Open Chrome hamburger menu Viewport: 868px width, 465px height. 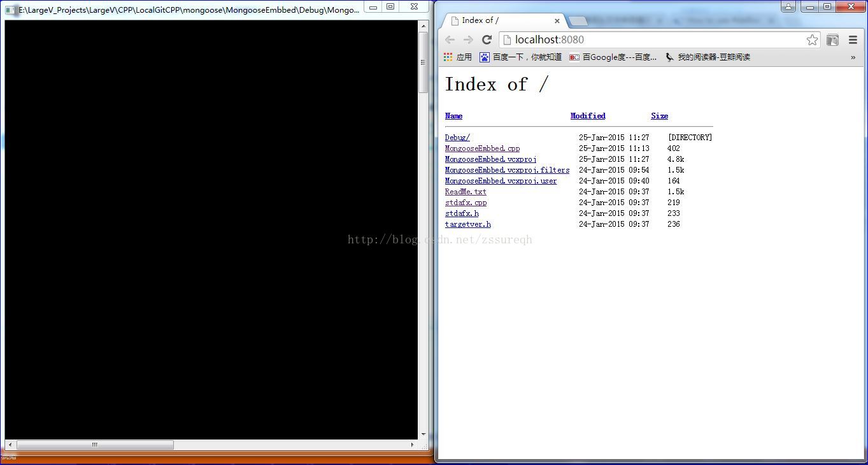point(853,39)
